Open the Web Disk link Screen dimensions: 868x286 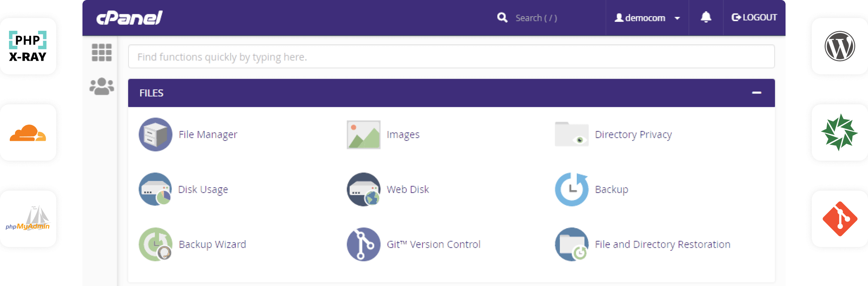click(x=408, y=189)
